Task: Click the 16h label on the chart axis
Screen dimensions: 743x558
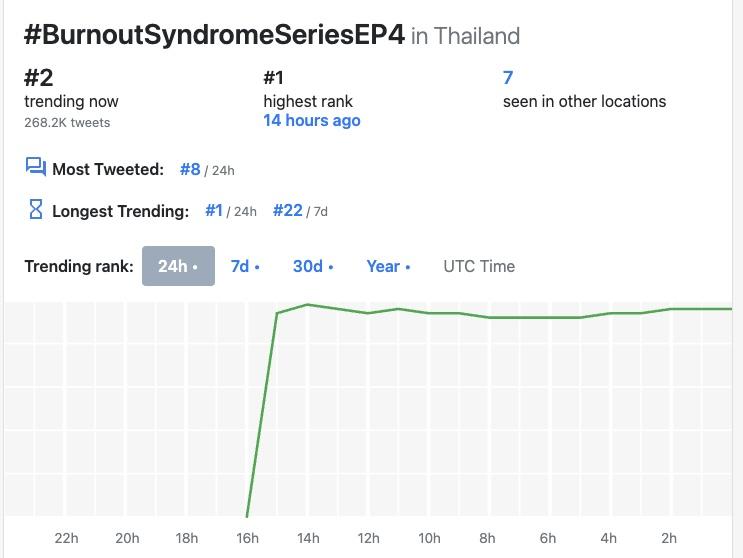Action: 247,538
